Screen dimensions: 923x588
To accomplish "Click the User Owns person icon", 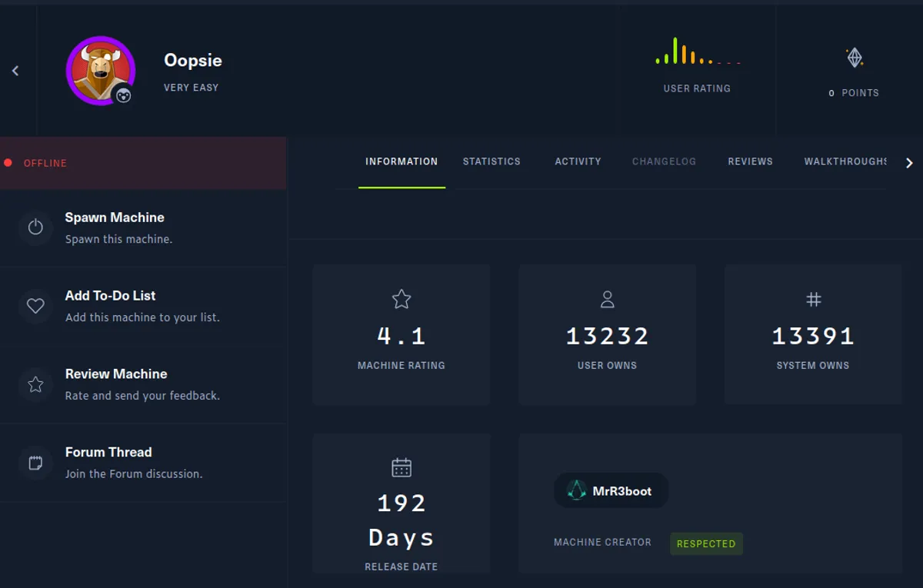I will [x=607, y=299].
